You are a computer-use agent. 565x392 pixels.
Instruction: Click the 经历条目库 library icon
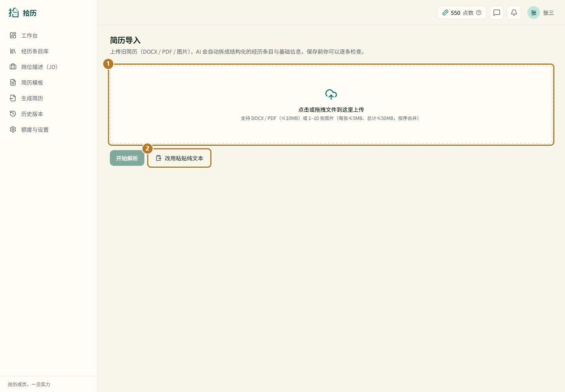click(x=13, y=51)
